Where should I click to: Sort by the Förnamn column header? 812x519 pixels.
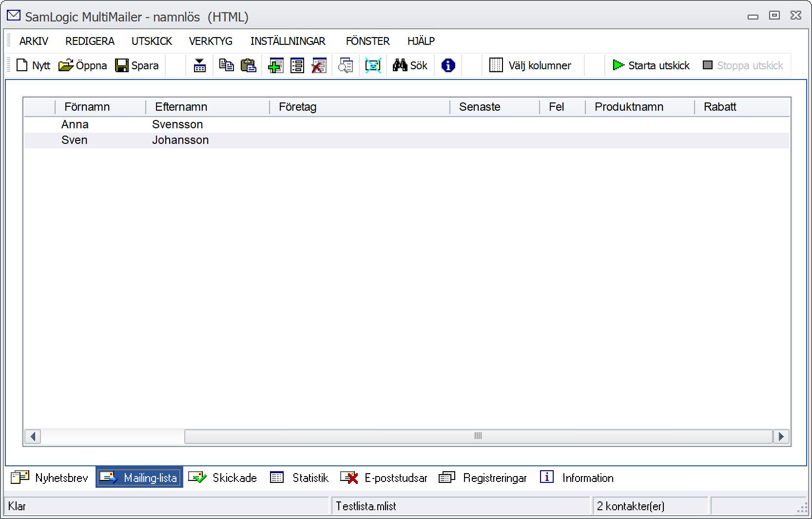pos(100,107)
